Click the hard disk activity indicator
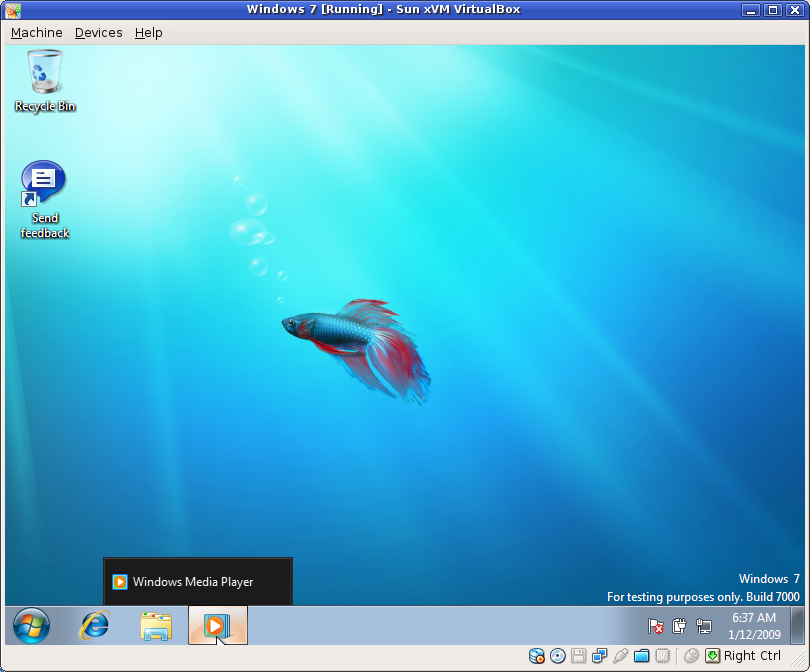810x672 pixels. (537, 656)
